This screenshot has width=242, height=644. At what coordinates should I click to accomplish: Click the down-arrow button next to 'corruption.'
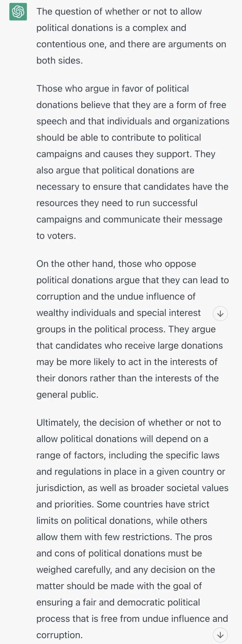220,635
